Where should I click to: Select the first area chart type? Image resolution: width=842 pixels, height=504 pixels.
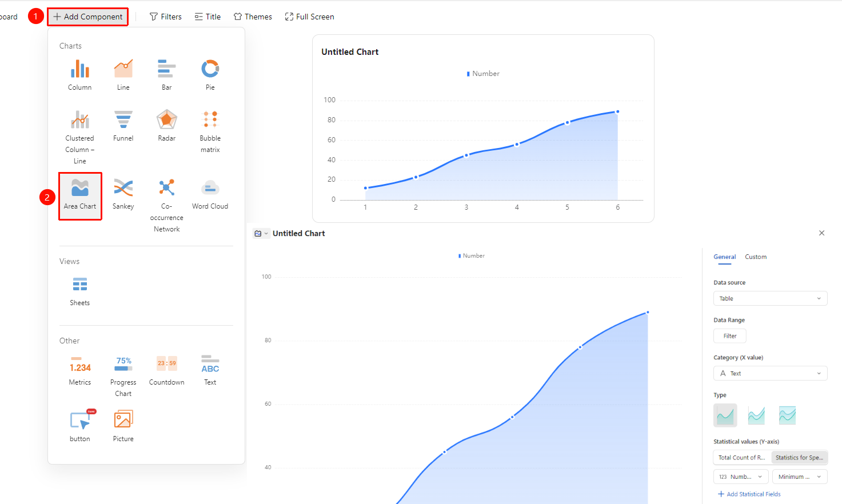pos(725,415)
